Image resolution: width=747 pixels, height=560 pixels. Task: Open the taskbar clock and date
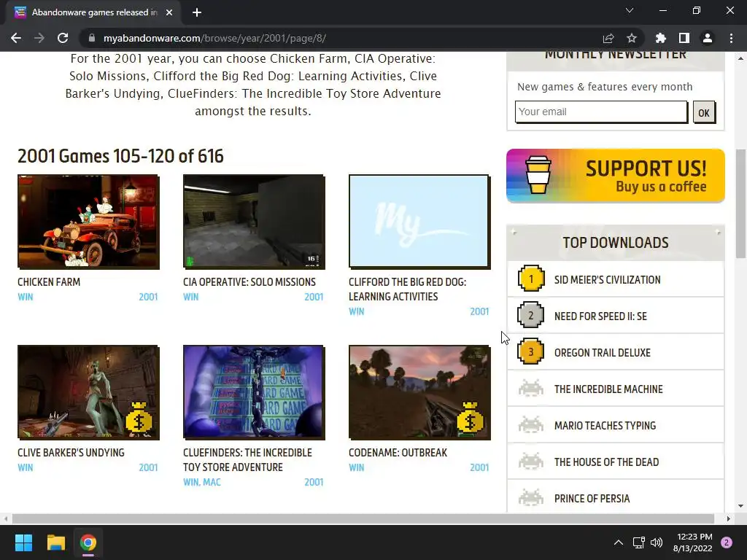pyautogui.click(x=693, y=542)
